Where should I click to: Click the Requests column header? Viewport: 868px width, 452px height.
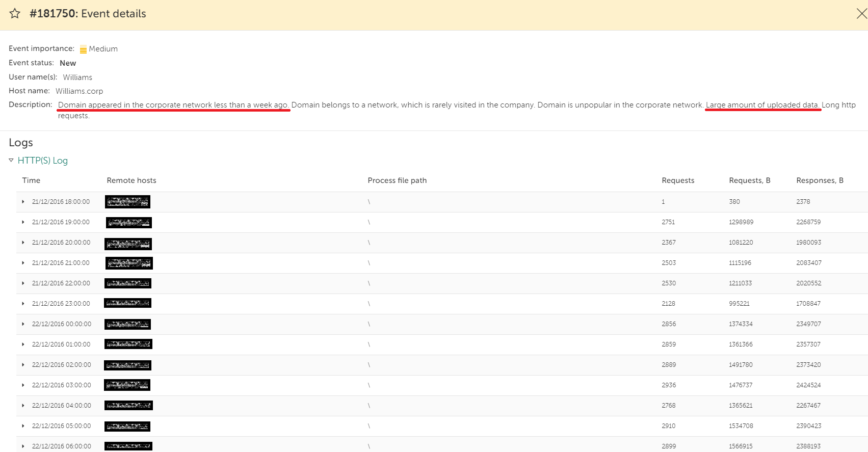(x=678, y=180)
